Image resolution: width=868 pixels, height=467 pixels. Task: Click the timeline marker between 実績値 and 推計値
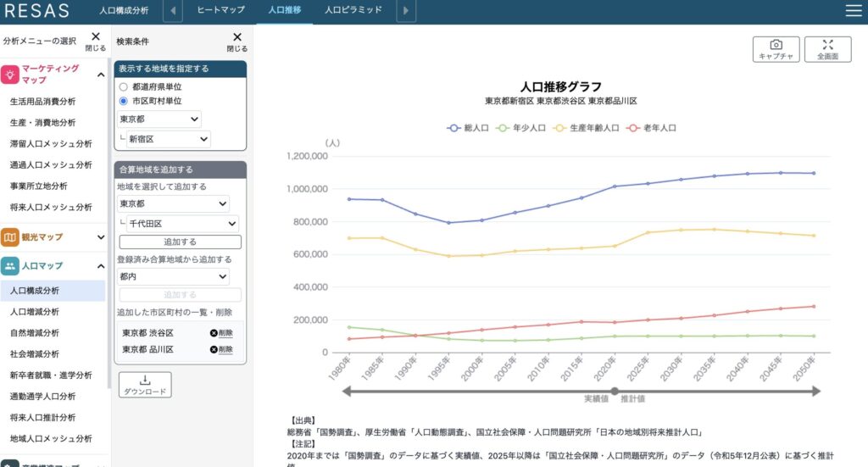(615, 391)
